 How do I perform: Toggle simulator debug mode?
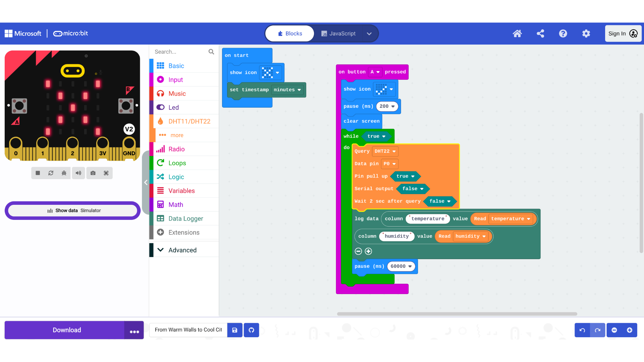click(x=64, y=173)
